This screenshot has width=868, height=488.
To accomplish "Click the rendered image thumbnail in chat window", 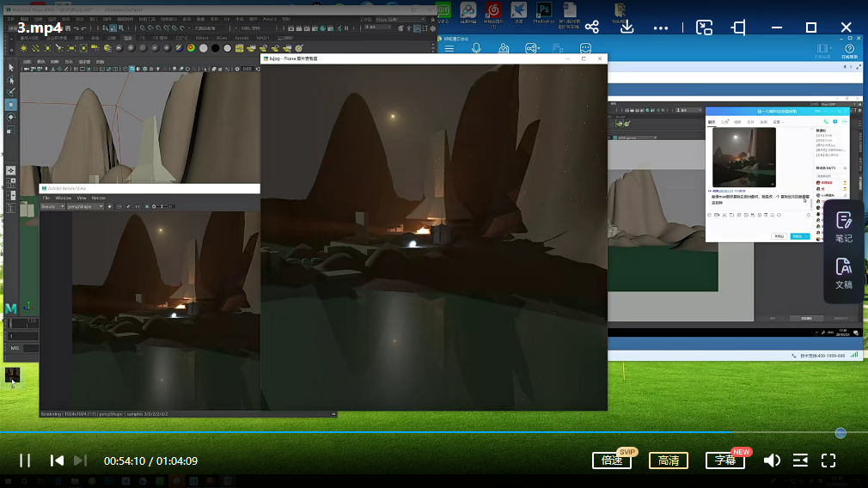I will (x=744, y=157).
